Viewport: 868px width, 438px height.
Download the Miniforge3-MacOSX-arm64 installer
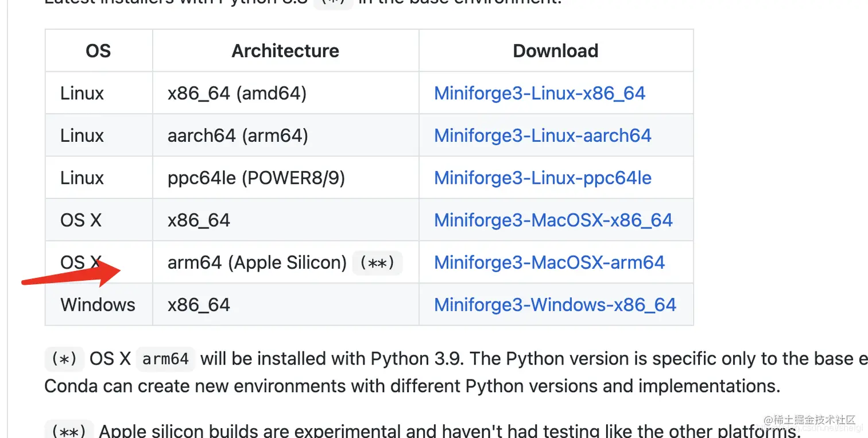coord(549,263)
